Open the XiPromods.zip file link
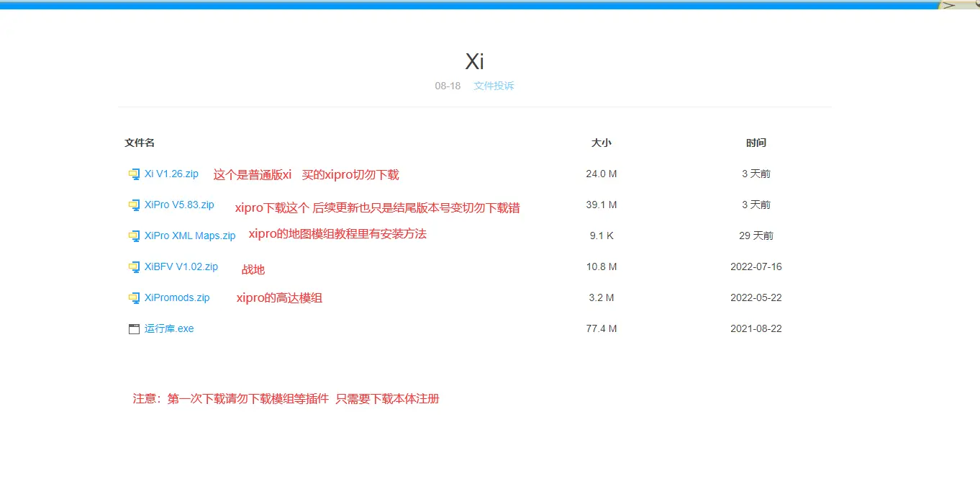The width and height of the screenshot is (980, 502). (x=177, y=297)
